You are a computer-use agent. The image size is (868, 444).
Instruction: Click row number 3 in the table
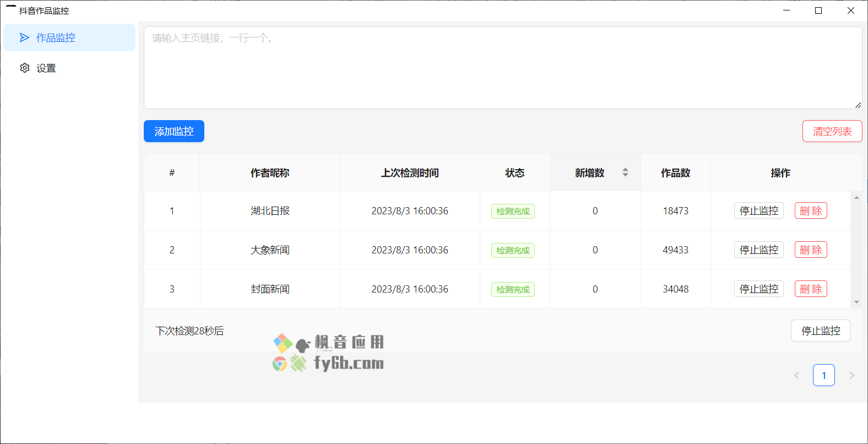click(172, 289)
